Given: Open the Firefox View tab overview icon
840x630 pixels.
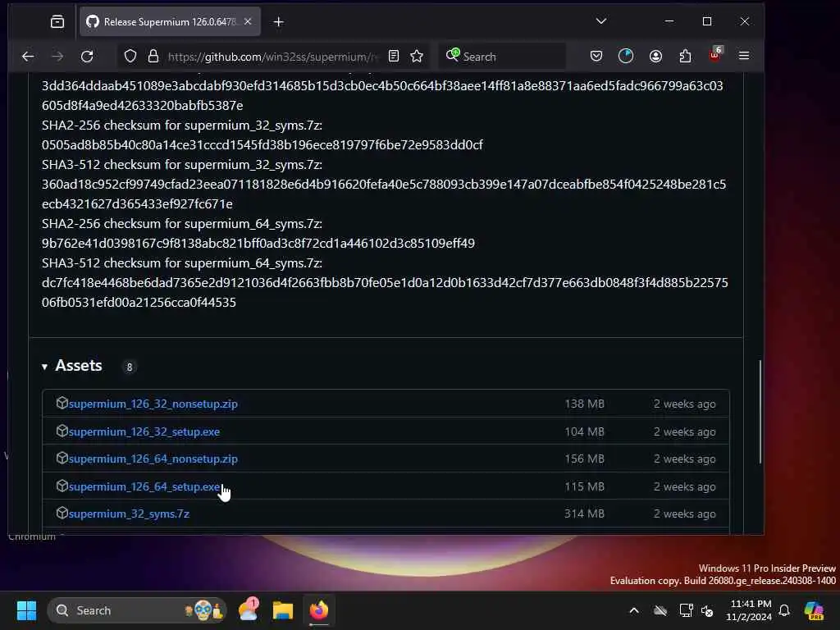Looking at the screenshot, I should click(57, 21).
